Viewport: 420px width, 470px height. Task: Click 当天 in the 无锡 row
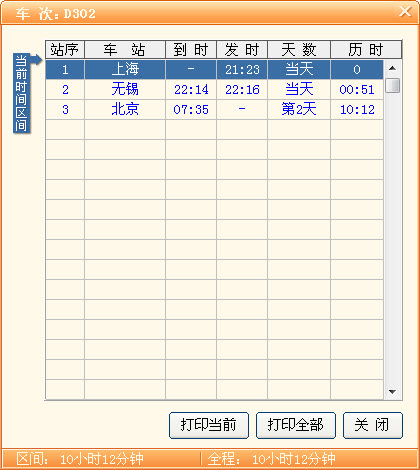pos(299,89)
